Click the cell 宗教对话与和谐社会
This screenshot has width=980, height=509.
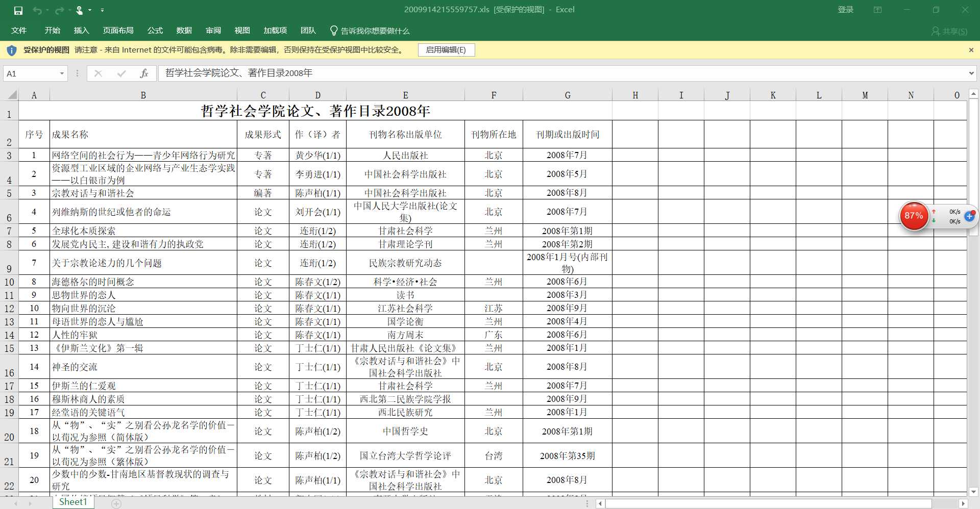pyautogui.click(x=143, y=193)
